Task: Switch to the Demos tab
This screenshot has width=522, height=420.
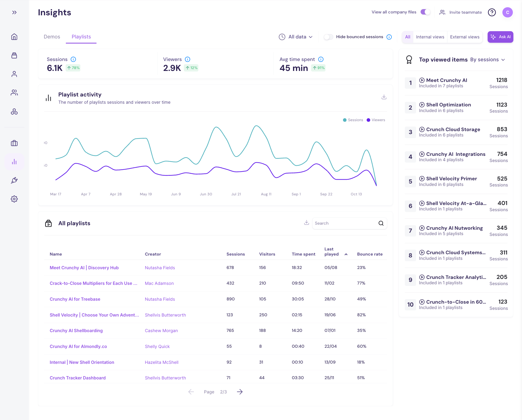Action: pos(52,37)
